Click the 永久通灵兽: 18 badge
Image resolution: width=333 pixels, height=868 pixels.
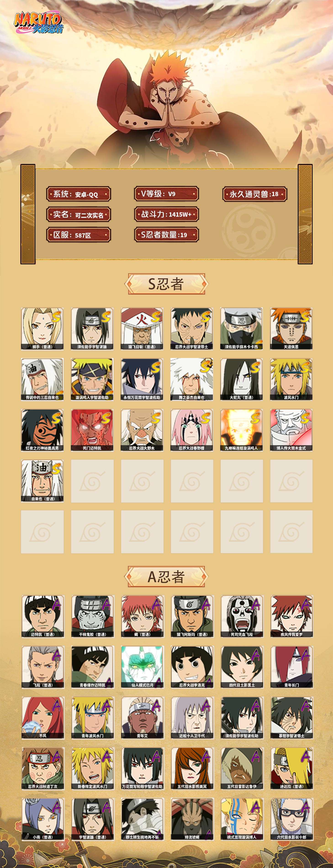click(x=254, y=194)
